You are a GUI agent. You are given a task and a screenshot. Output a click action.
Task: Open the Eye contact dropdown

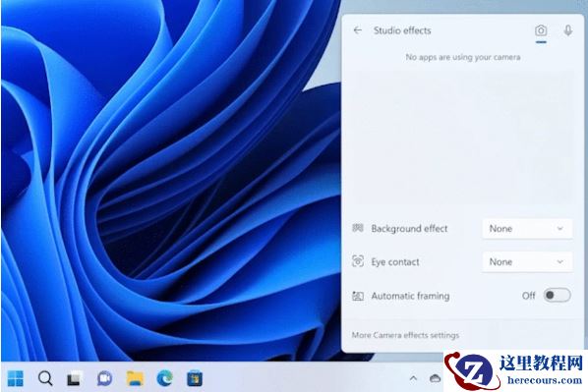(x=527, y=262)
